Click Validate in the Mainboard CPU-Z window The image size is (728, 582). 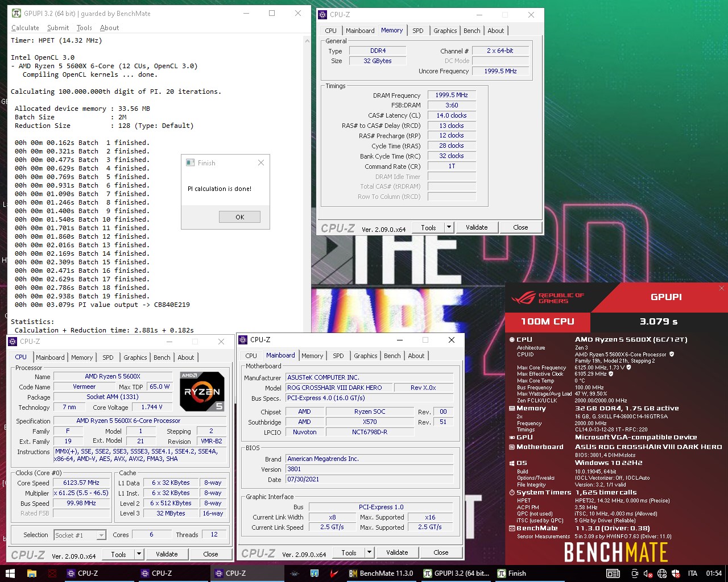(397, 552)
